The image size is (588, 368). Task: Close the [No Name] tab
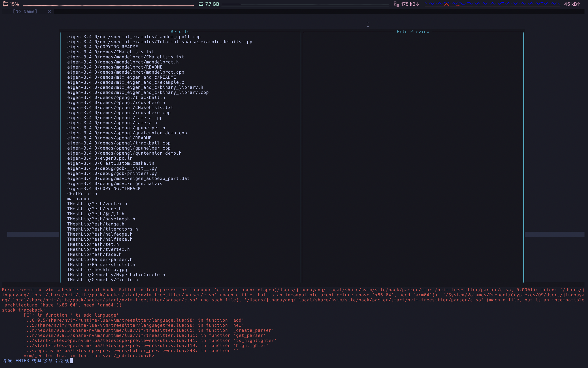pos(50,11)
